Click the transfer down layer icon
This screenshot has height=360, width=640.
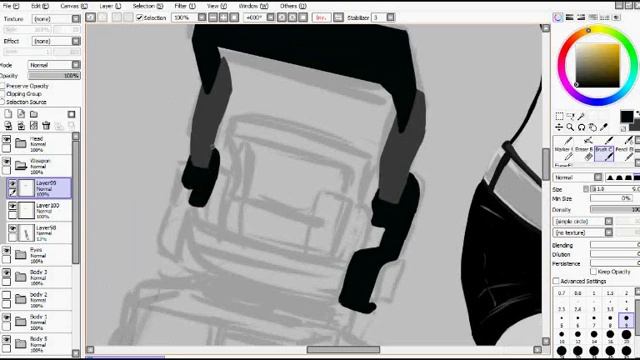pos(8,126)
